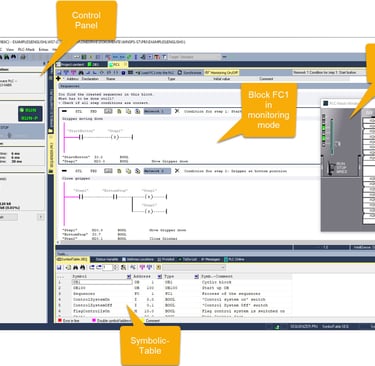The height and width of the screenshot is (366, 375).
Task: Open the ToDo-List tab
Action: tap(188, 259)
